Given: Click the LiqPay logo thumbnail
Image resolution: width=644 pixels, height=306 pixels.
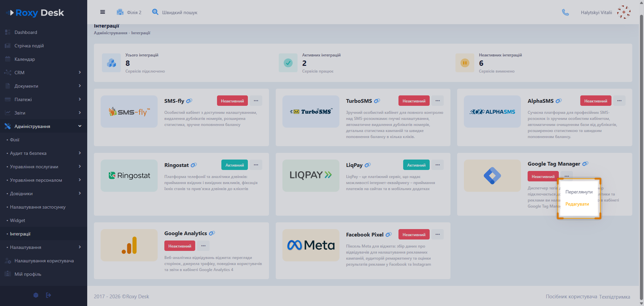Looking at the screenshot, I should (311, 176).
